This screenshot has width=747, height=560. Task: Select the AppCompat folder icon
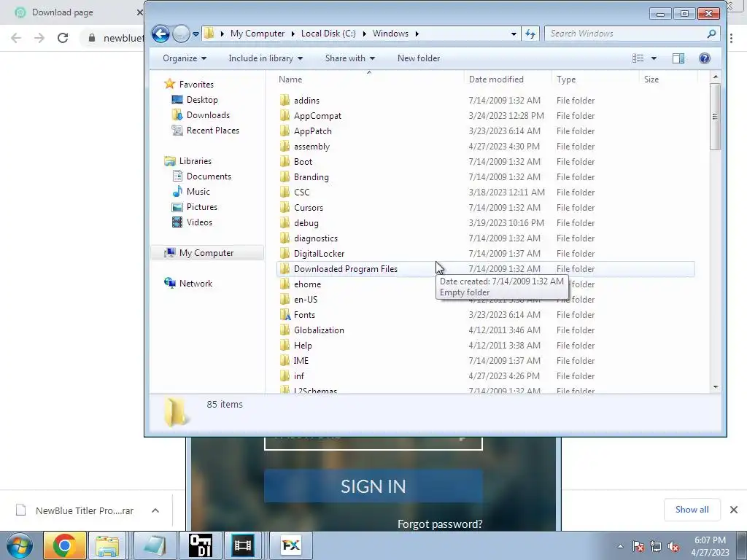[x=285, y=115]
